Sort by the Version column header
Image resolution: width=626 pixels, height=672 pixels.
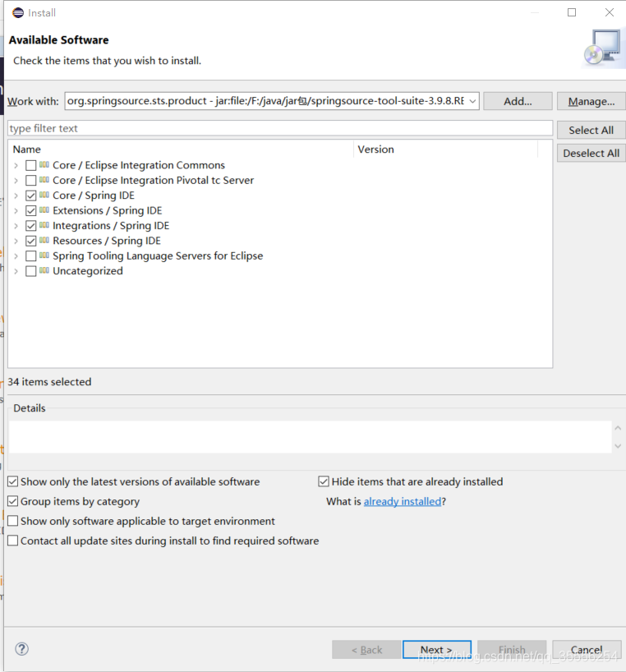[445, 150]
